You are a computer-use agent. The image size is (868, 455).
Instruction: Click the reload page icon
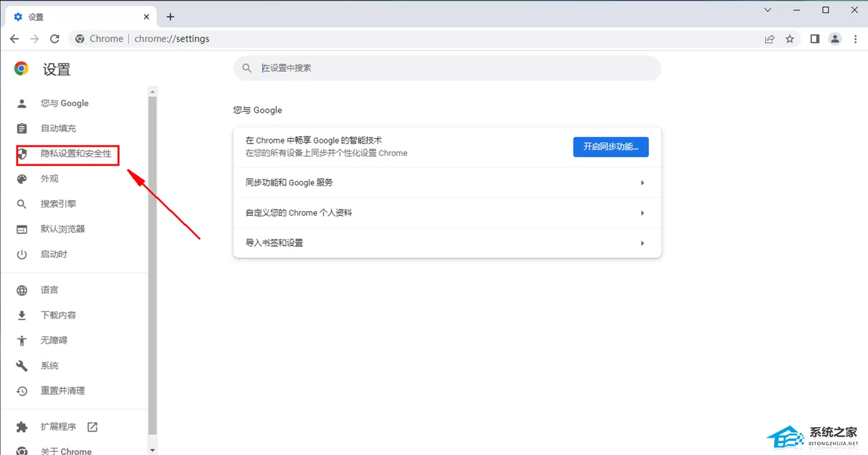[55, 38]
